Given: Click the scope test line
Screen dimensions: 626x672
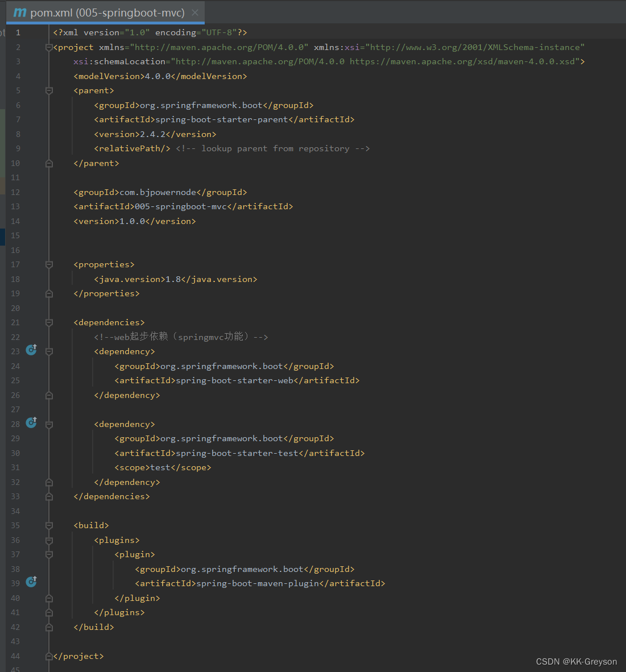Looking at the screenshot, I should point(163,467).
